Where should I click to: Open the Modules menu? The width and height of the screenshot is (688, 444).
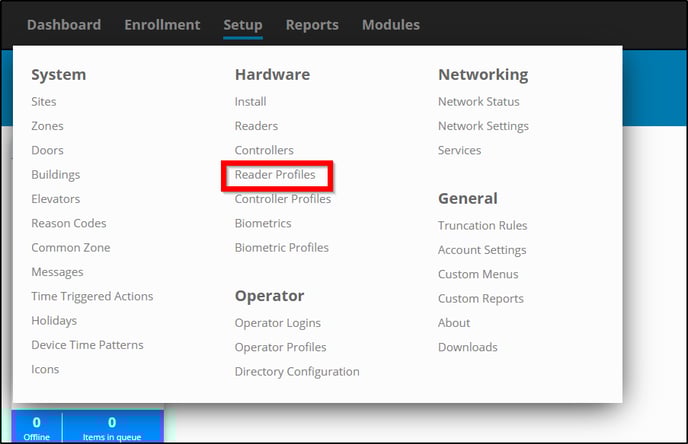391,25
